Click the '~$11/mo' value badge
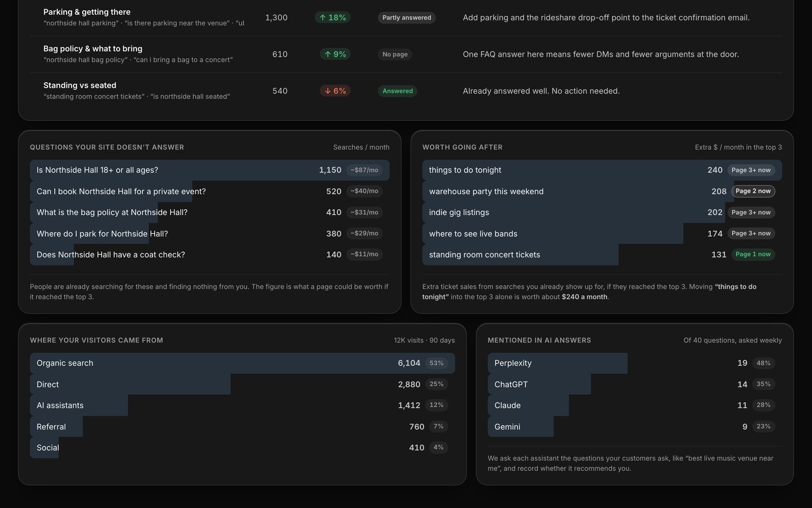Viewport: 812px width, 508px height. pyautogui.click(x=364, y=254)
